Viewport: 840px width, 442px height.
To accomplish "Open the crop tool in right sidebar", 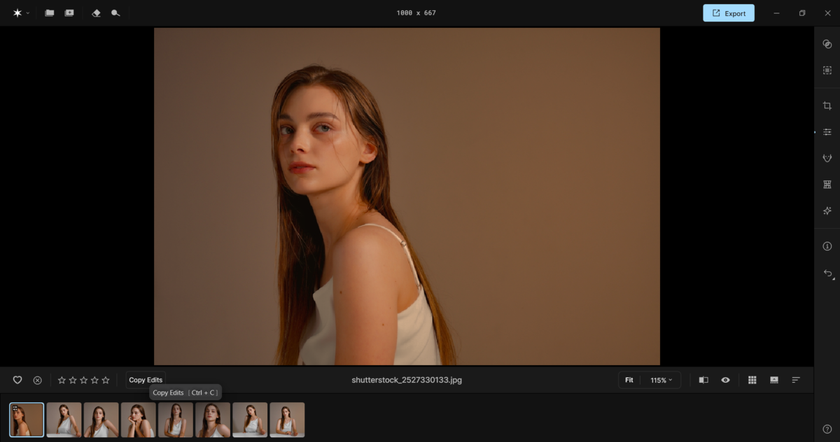I will coord(827,106).
